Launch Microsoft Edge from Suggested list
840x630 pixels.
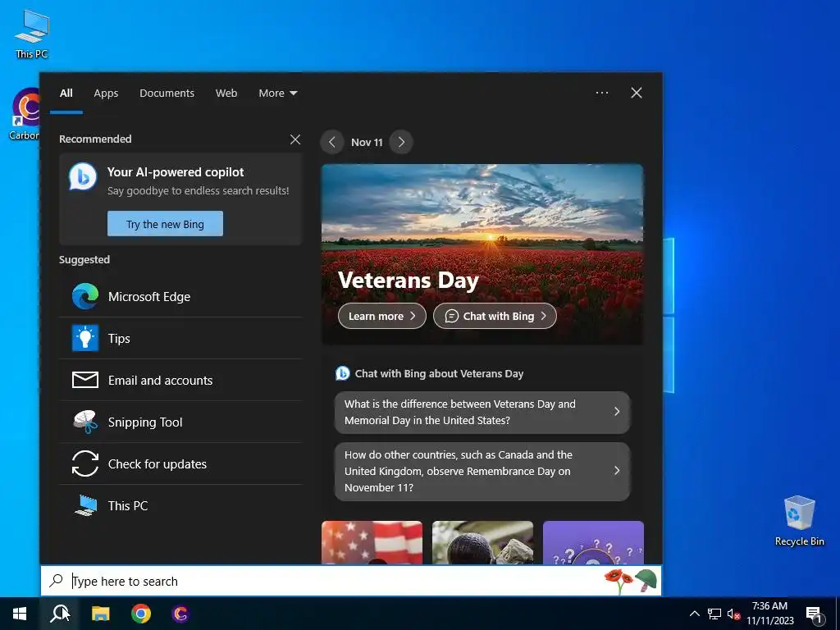180,296
